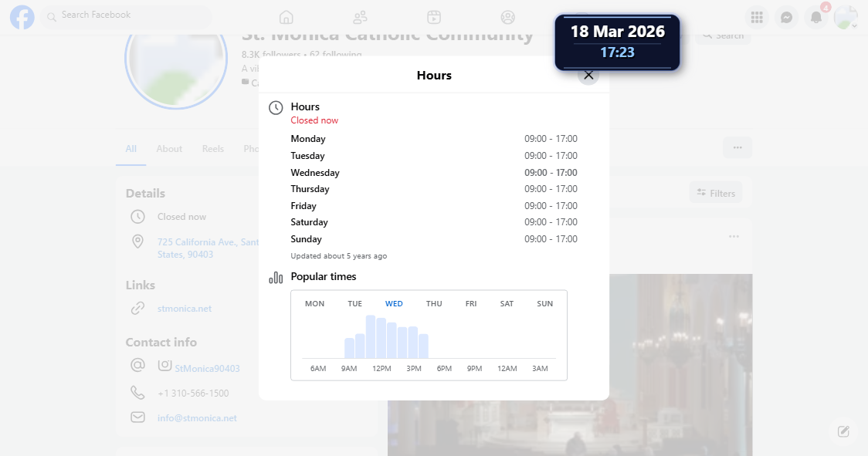This screenshot has height=456, width=868.
Task: Open the Friends icon in top bar
Action: pos(361,18)
